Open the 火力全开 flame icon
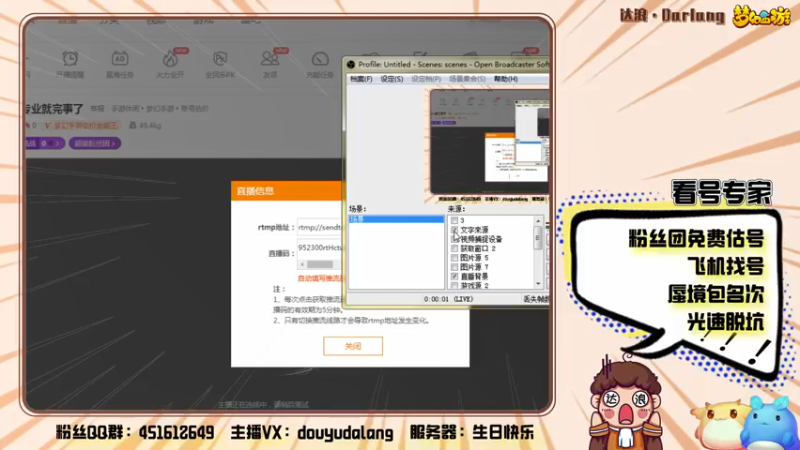Viewport: 800px width, 450px height. 170,59
